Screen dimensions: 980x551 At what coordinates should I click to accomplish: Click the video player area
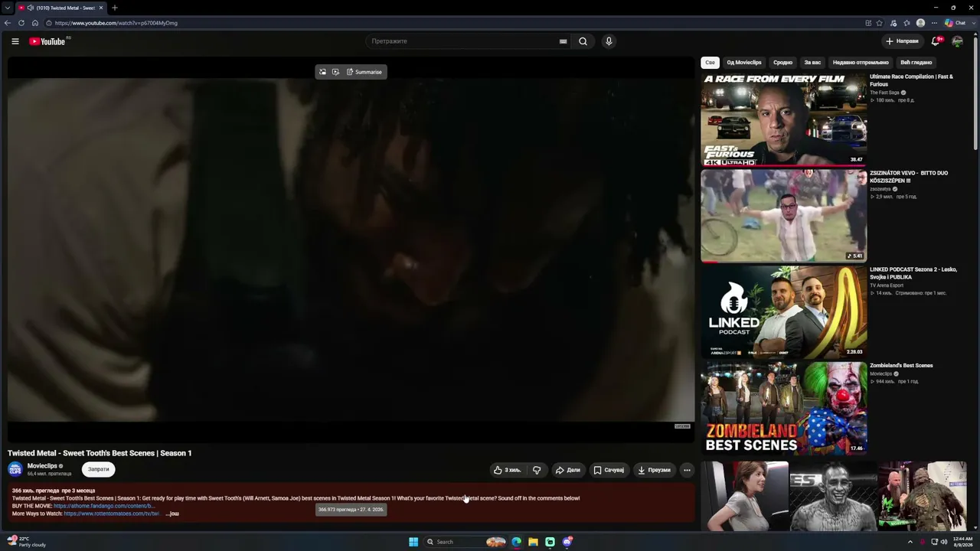tap(351, 249)
